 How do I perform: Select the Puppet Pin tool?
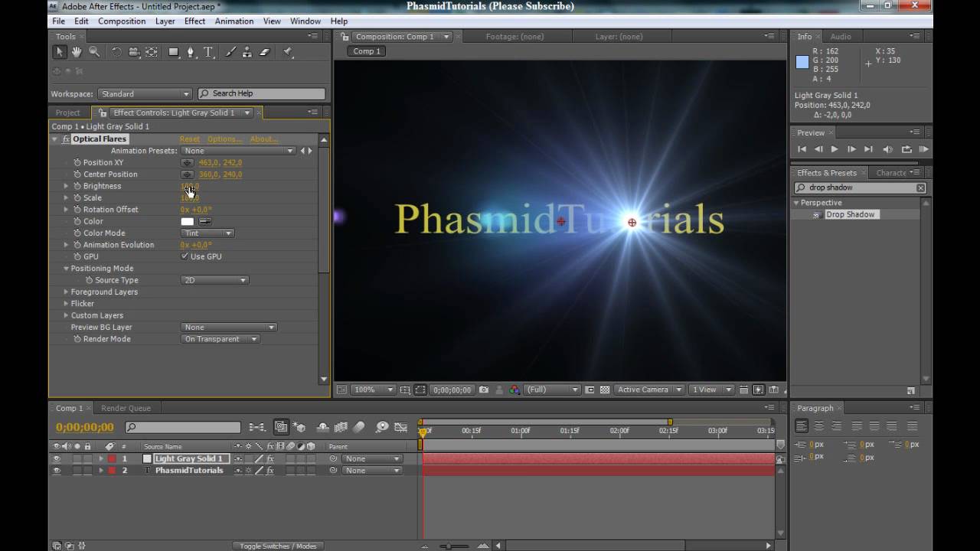coord(288,52)
